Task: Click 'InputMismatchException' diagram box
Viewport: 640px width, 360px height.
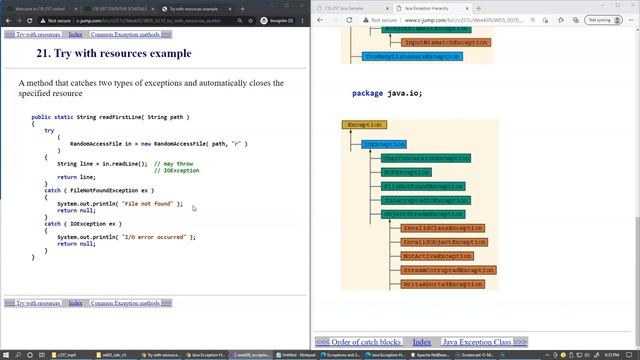Action: pos(446,42)
